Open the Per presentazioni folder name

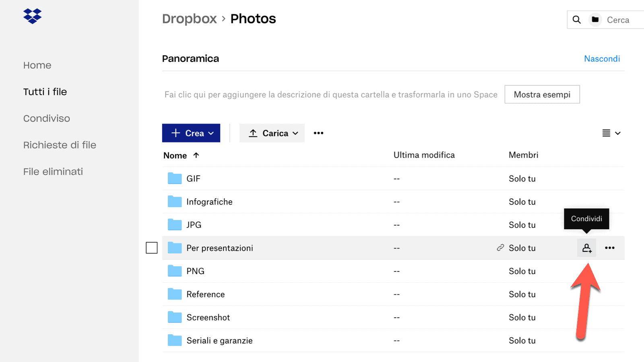(220, 248)
